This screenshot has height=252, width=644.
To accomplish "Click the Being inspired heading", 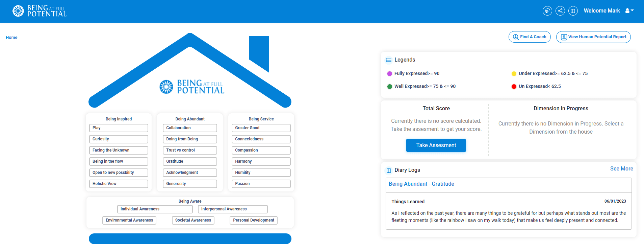I will click(x=119, y=119).
